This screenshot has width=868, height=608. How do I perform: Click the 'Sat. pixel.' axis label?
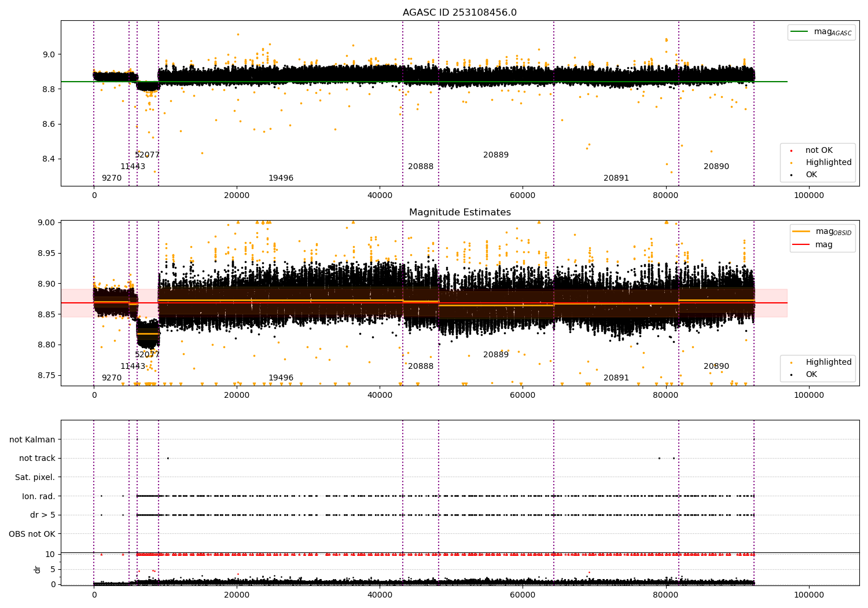coord(35,477)
